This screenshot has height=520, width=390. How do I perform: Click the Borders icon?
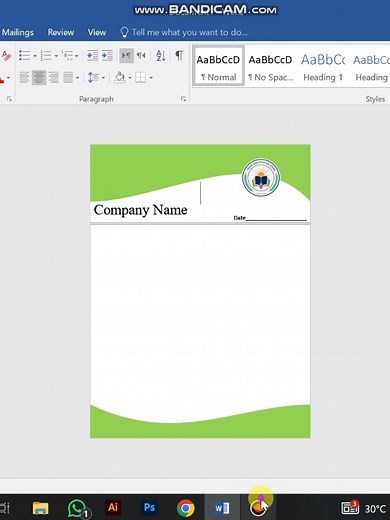(140, 77)
